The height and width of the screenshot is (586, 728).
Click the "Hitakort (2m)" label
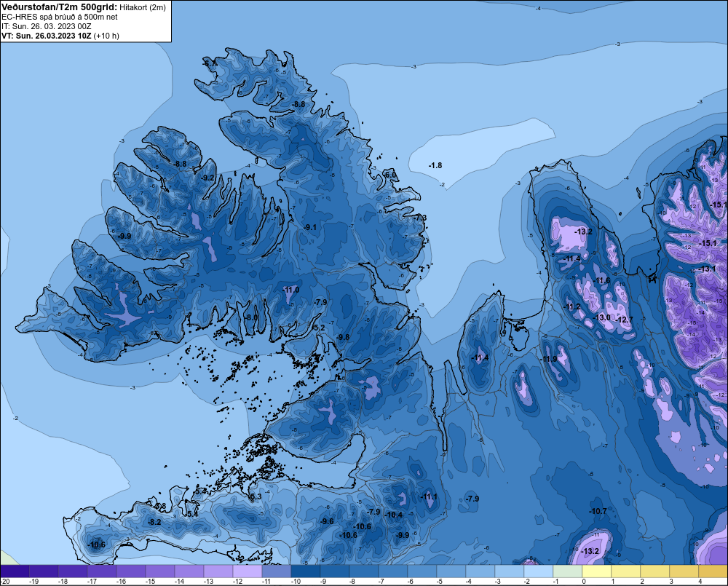tap(143, 7)
